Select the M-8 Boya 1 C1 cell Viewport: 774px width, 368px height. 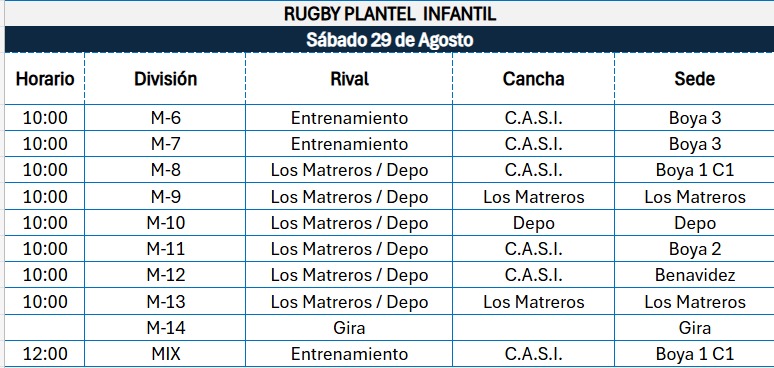(x=695, y=170)
